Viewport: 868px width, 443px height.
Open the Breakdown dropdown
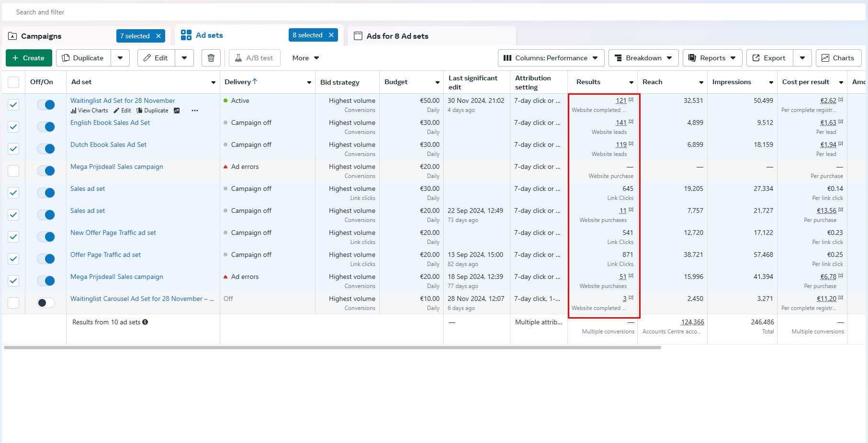point(643,58)
